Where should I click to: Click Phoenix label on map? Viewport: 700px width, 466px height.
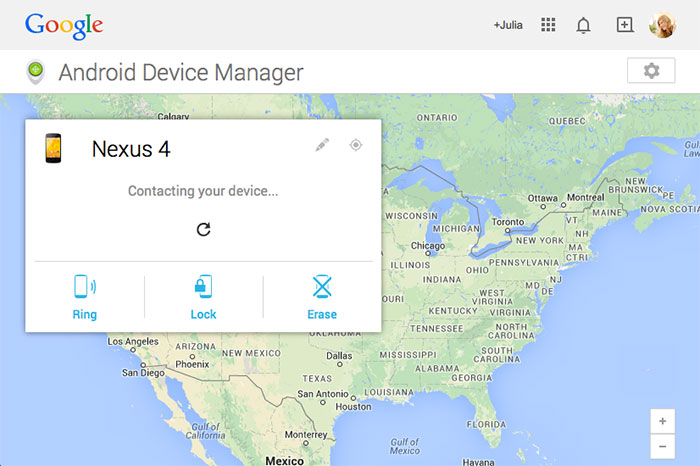(x=192, y=364)
